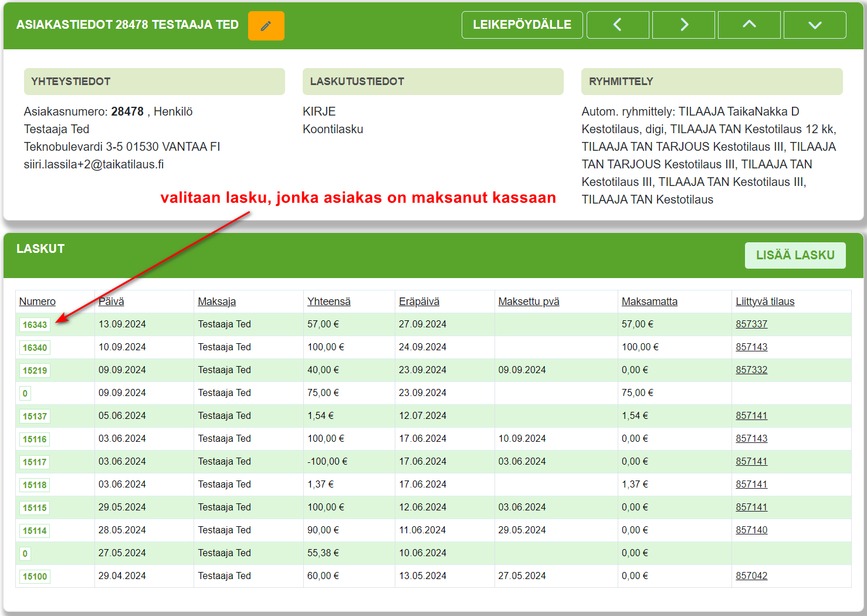Open invoice number 15114
The width and height of the screenshot is (867, 616).
[35, 530]
